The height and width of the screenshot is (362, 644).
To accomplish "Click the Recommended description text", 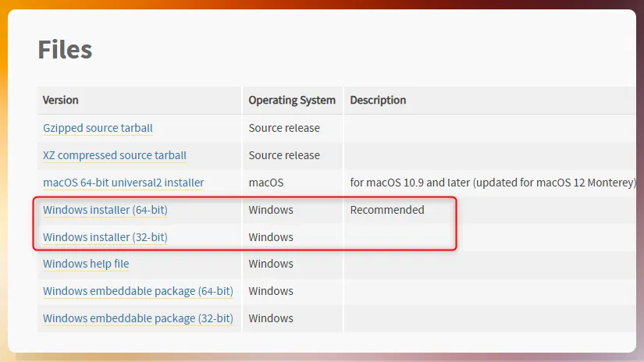I will tap(387, 210).
